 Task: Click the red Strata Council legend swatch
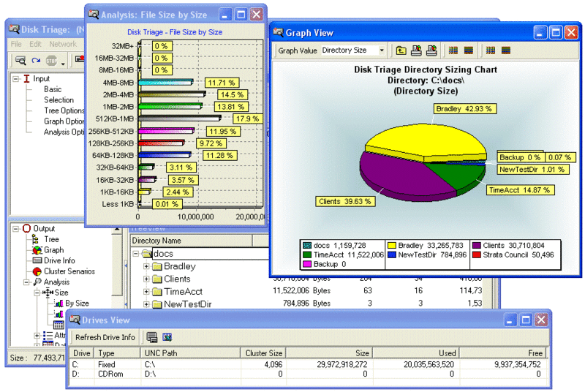(477, 255)
